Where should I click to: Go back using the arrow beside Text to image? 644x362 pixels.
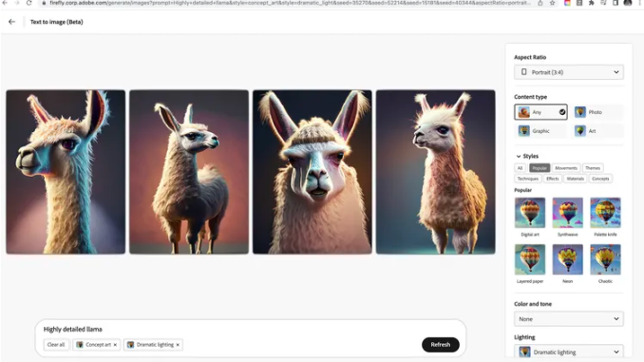coord(11,22)
